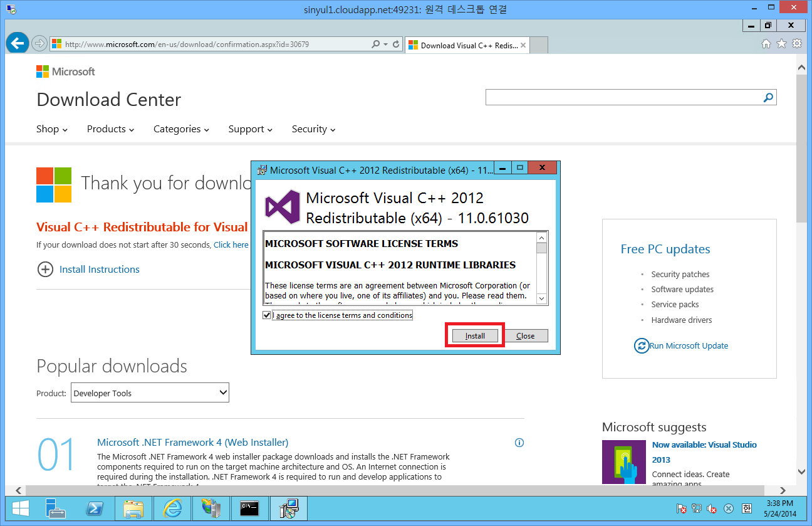Open the Support menu
This screenshot has height=526, width=812.
tap(251, 129)
